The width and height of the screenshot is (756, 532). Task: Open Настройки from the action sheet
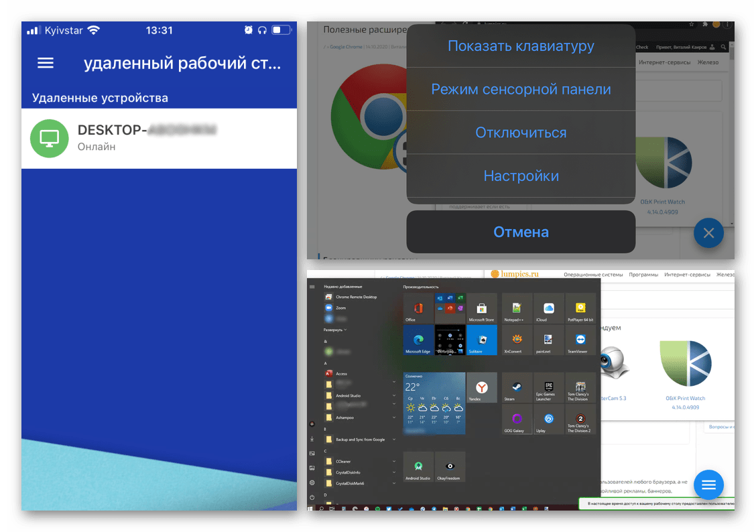pyautogui.click(x=521, y=176)
